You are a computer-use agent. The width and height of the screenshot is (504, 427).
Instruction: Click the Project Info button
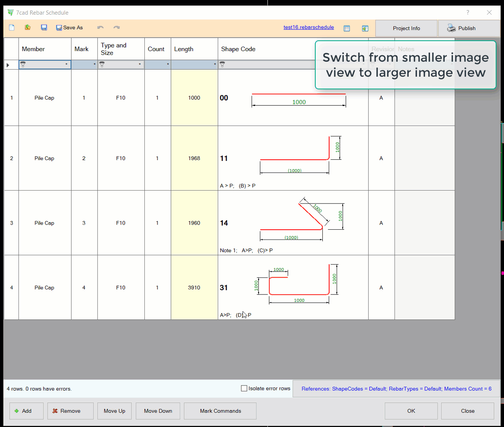pos(406,28)
